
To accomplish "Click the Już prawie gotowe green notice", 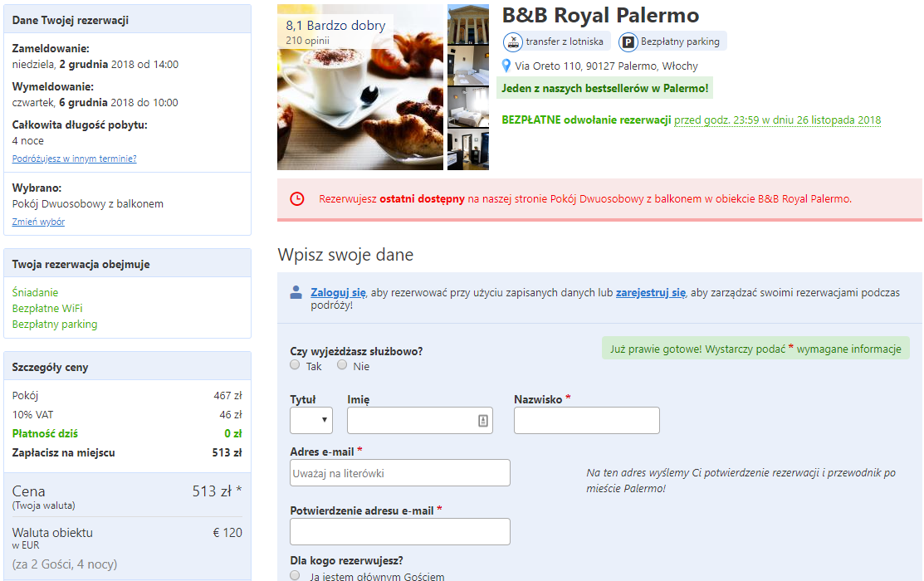I will [755, 349].
